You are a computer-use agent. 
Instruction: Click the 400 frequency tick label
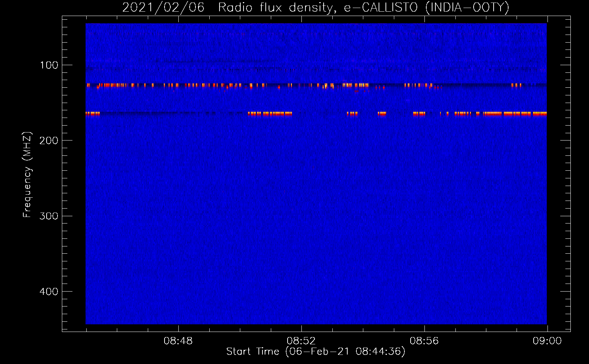pyautogui.click(x=49, y=292)
